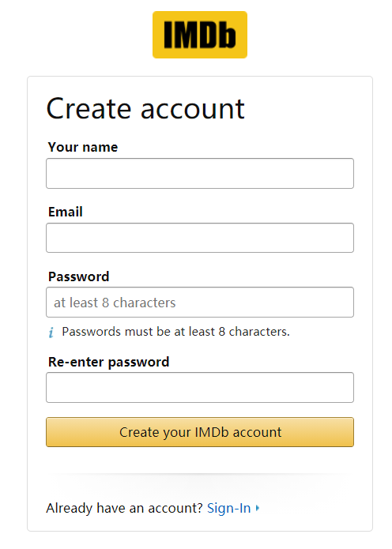Click the 'Create account' heading
This screenshot has width=392, height=549.
(x=145, y=108)
